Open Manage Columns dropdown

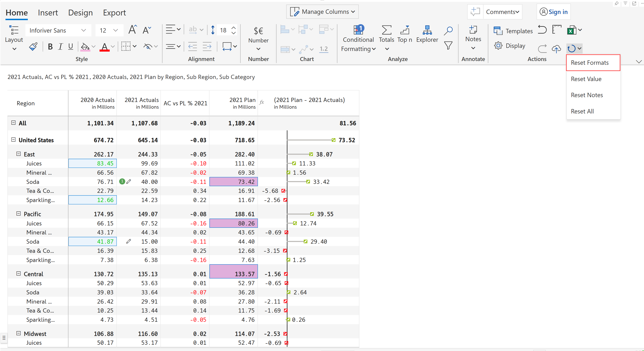(322, 11)
